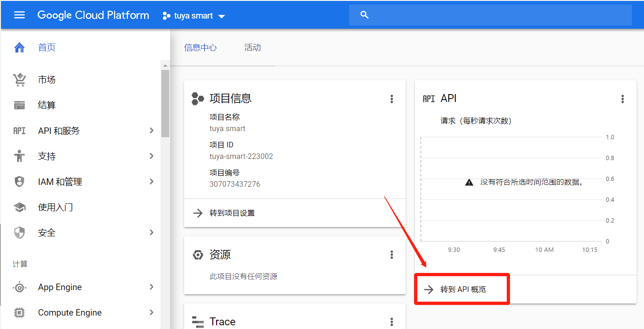Viewport: 644px width, 329px height.
Task: Click the arrow icon beside 转到 API 概览
Action: pos(429,290)
